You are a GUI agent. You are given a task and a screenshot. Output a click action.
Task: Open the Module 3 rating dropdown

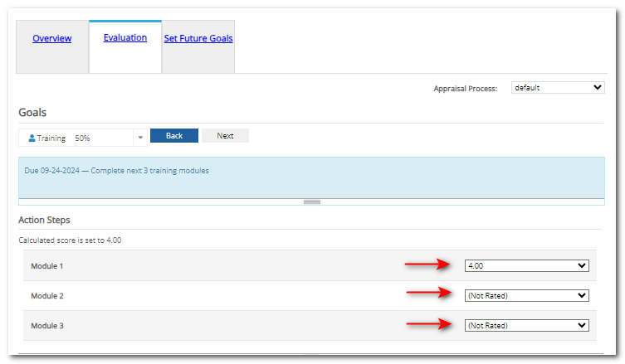(x=526, y=326)
